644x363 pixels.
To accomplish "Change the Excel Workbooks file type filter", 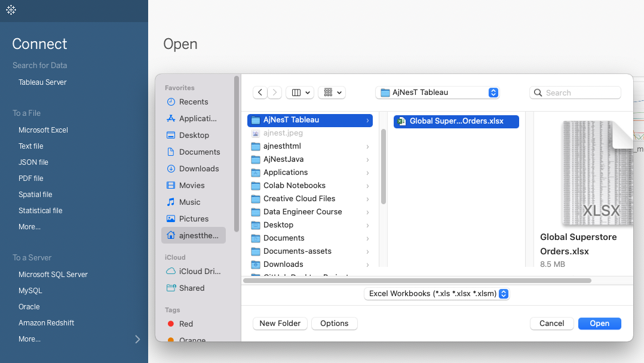I will click(437, 294).
